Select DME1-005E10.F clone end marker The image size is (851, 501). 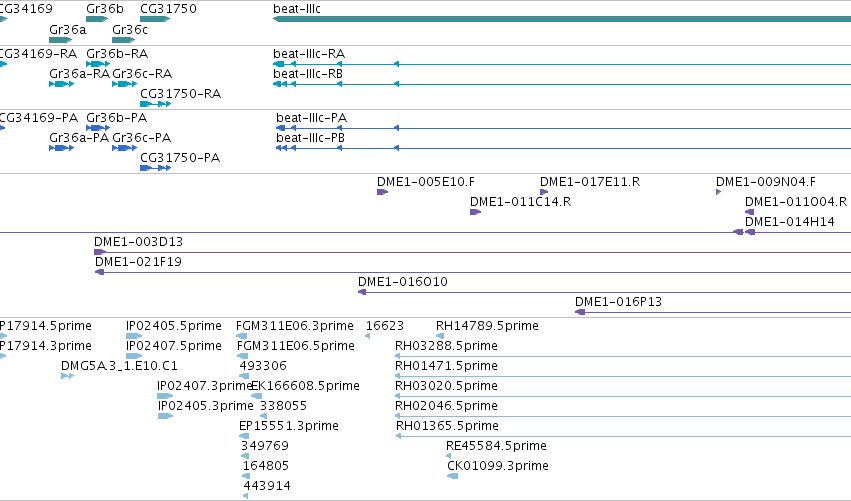[383, 192]
